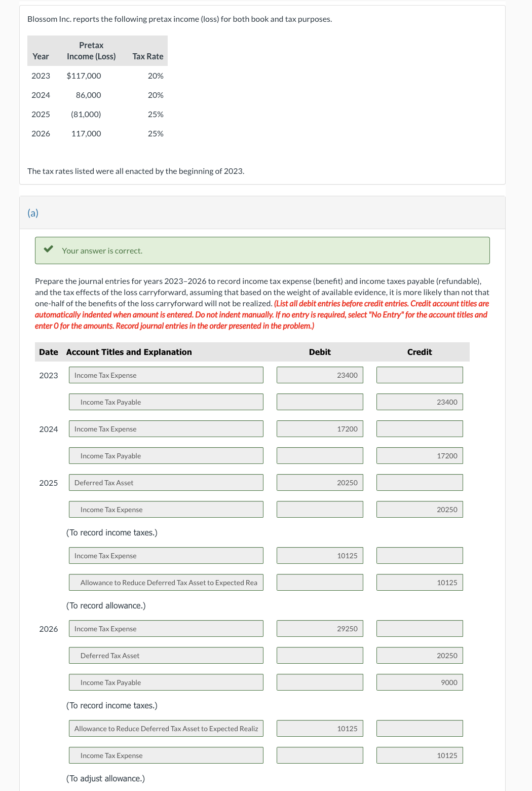The image size is (532, 791).
Task: Select the 9000 Income Tax Payable credit field
Action: [420, 682]
